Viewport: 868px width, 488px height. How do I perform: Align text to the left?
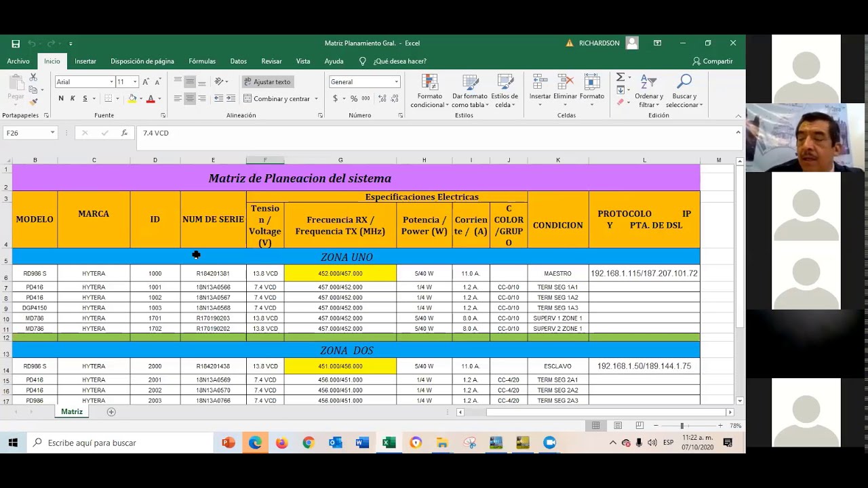pyautogui.click(x=178, y=98)
